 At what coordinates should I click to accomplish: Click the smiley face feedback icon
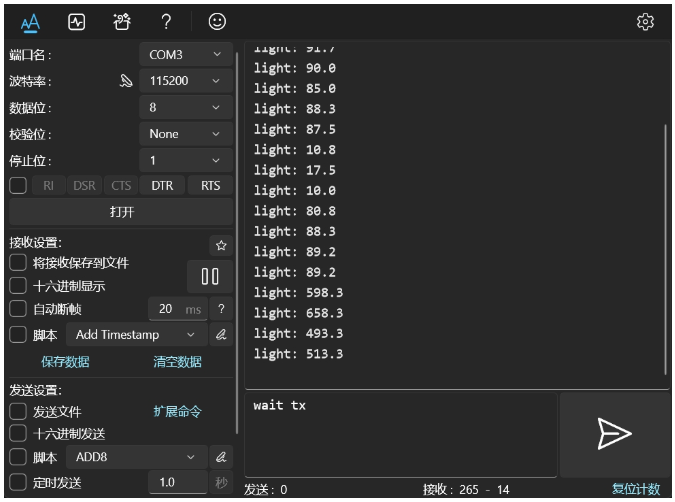(x=216, y=21)
